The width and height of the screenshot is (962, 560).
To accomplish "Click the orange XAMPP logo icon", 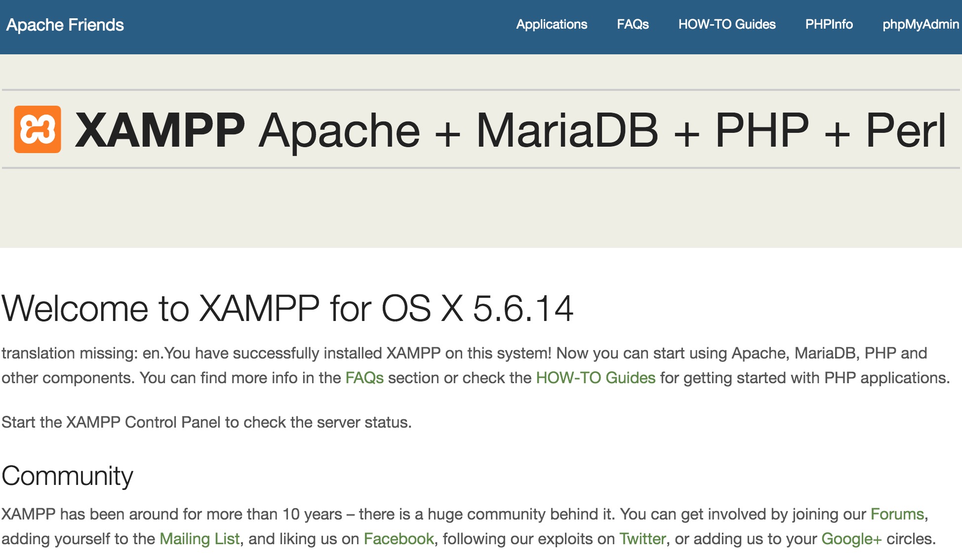I will pyautogui.click(x=38, y=129).
